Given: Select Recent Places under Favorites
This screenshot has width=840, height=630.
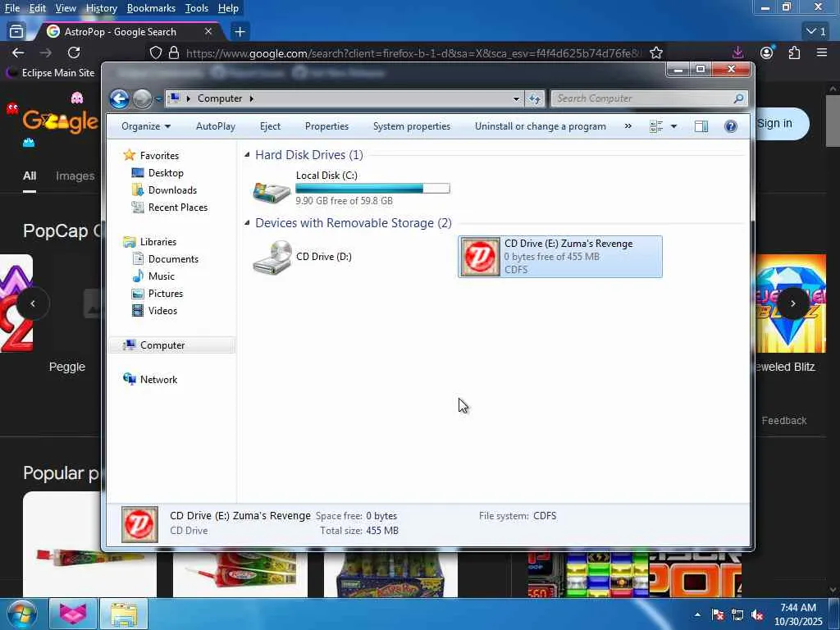Looking at the screenshot, I should [177, 208].
